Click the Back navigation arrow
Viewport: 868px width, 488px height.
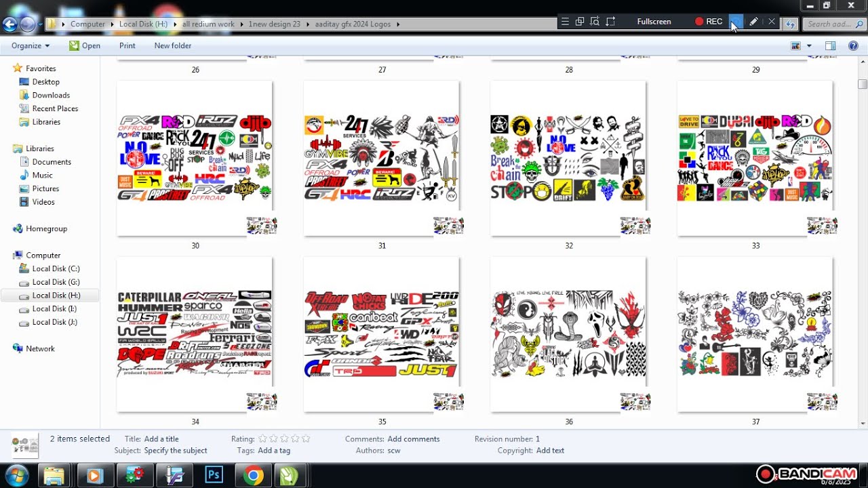point(9,24)
